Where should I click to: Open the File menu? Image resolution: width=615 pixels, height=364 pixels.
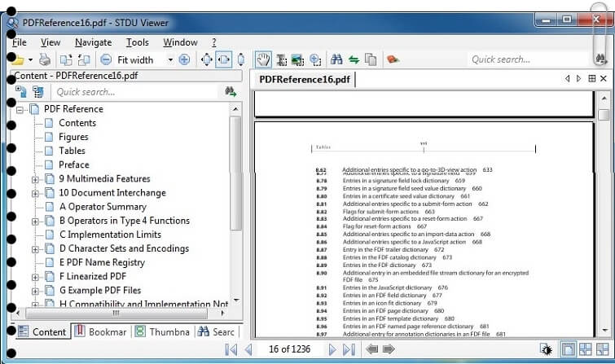[x=20, y=42]
